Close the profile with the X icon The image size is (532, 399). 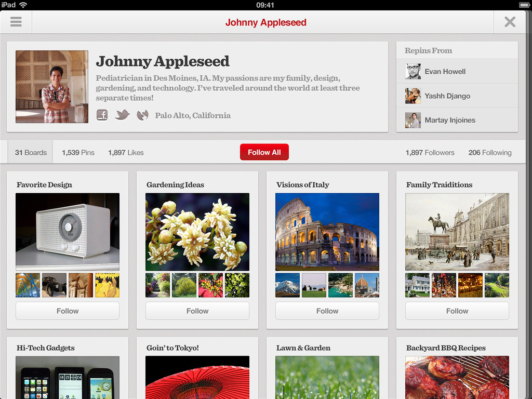click(x=510, y=22)
